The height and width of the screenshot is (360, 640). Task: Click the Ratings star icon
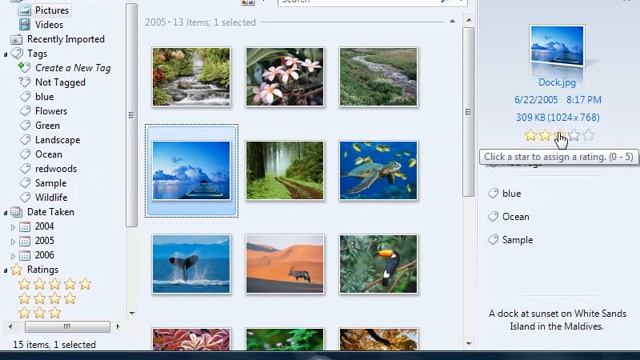pos(17,269)
